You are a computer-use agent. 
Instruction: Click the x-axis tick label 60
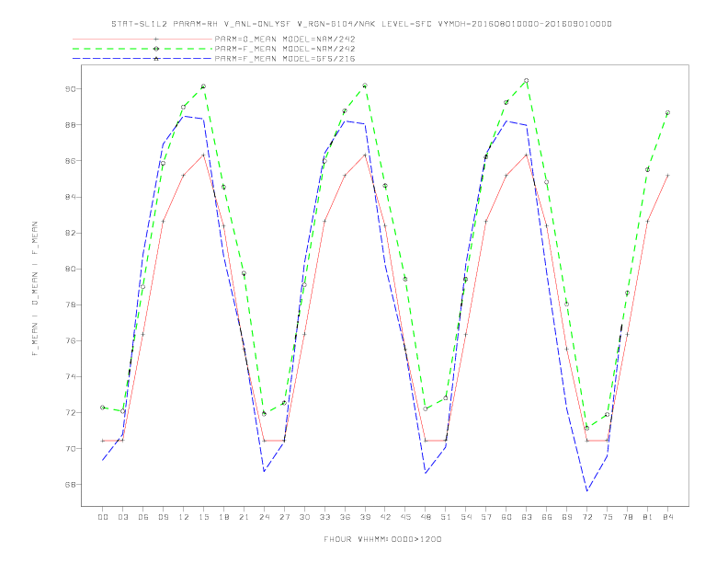coord(506,517)
